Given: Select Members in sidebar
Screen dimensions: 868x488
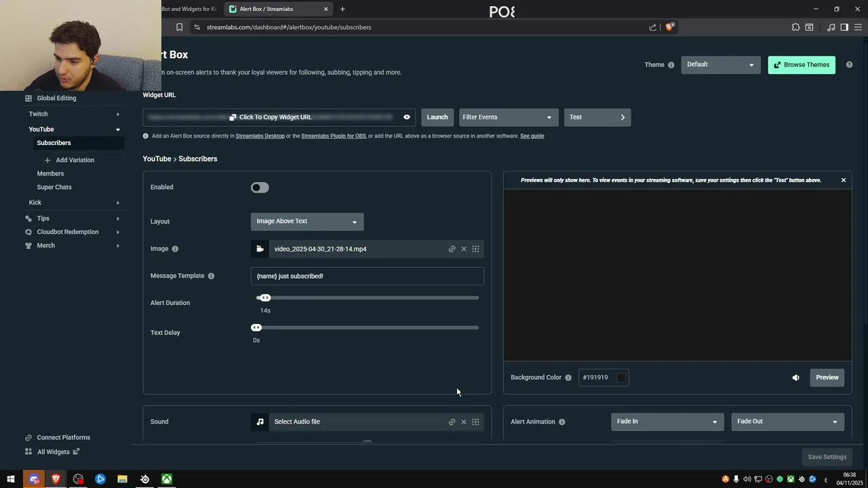Looking at the screenshot, I should [50, 174].
